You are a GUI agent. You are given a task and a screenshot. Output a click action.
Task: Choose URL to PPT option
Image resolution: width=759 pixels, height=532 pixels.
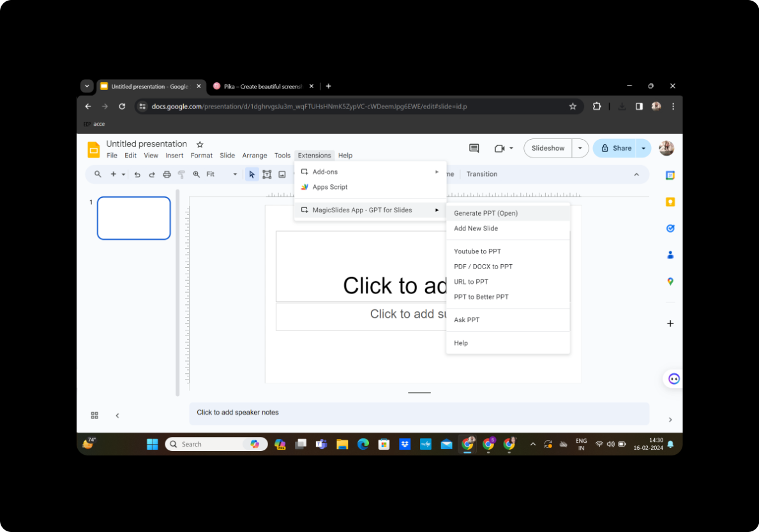(x=507, y=282)
